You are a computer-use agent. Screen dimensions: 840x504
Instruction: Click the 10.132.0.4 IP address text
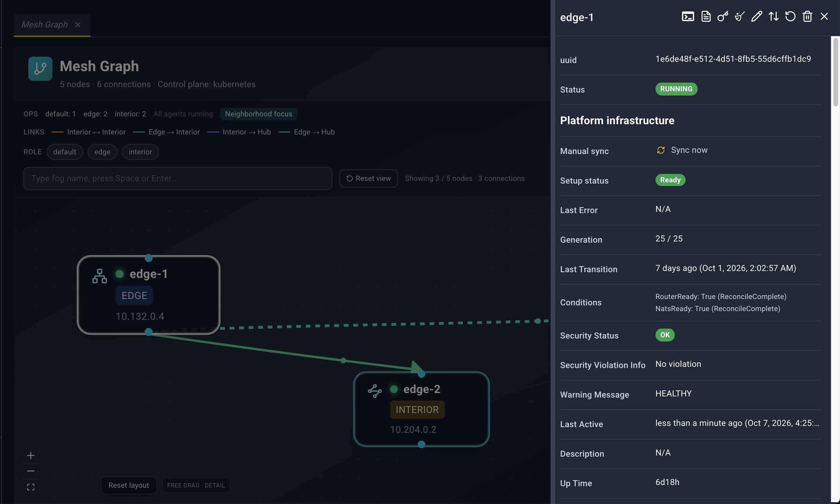tap(140, 317)
